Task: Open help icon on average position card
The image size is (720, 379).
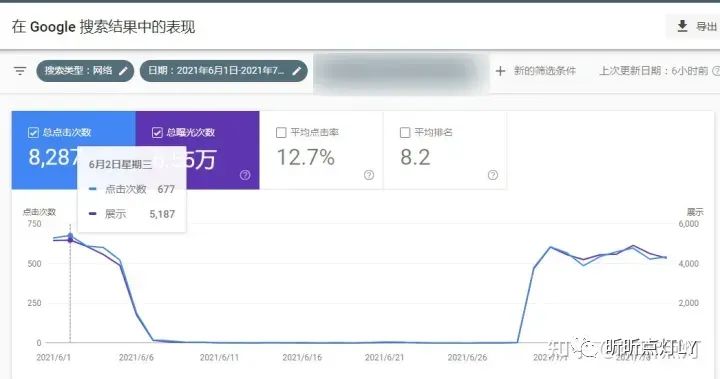Action: point(493,175)
